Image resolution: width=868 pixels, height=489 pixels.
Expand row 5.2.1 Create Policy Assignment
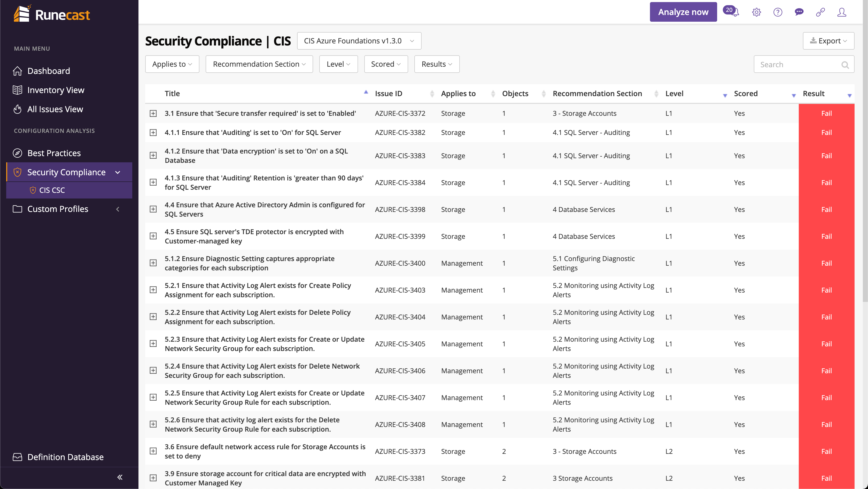(153, 290)
